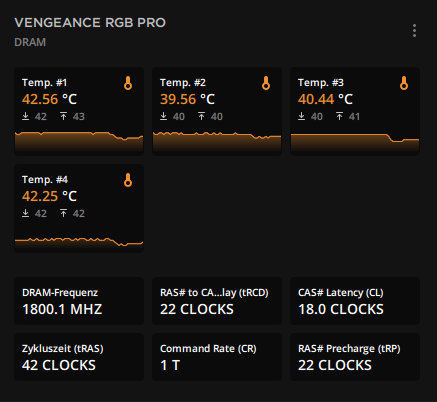
Task: Click the 39.56 °C reading
Action: tap(187, 99)
